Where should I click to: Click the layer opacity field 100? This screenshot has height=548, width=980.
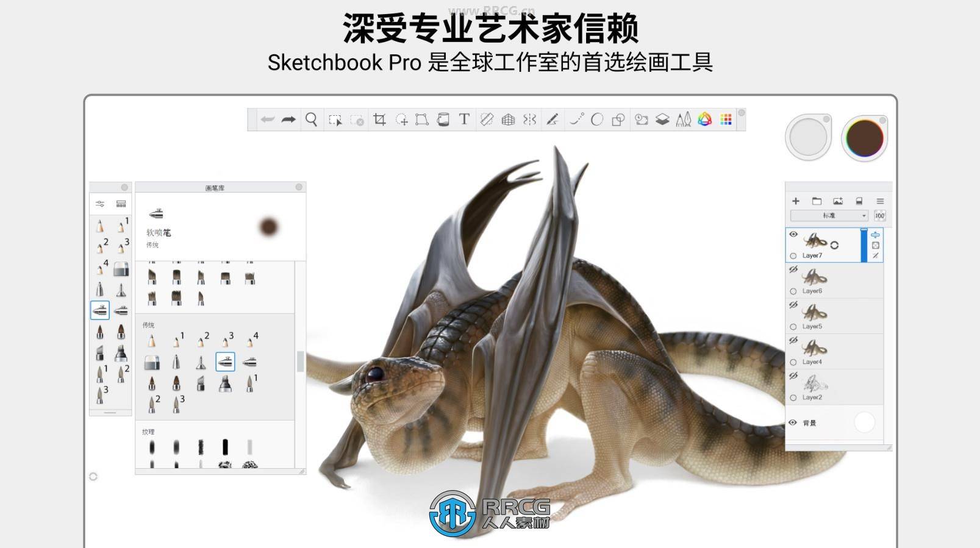pyautogui.click(x=879, y=216)
